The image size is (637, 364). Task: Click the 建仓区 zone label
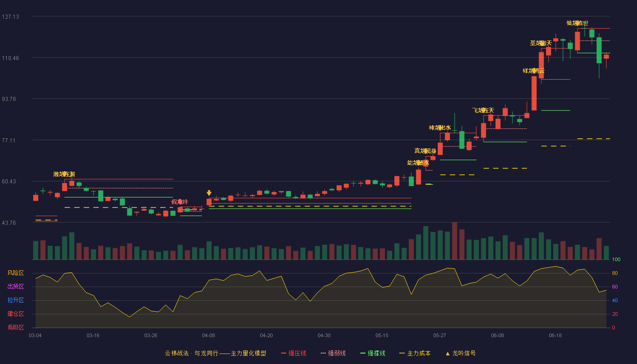tap(15, 314)
